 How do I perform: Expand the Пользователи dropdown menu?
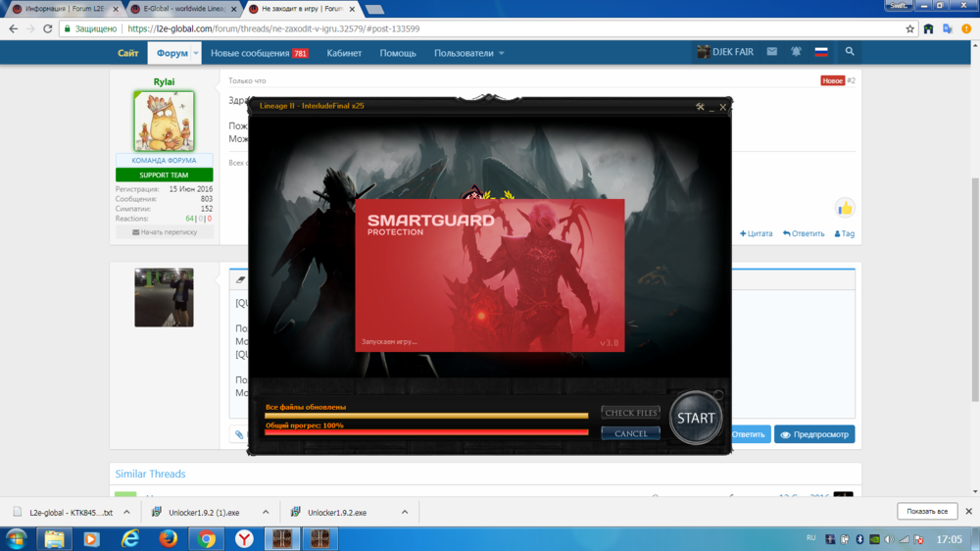(x=468, y=53)
